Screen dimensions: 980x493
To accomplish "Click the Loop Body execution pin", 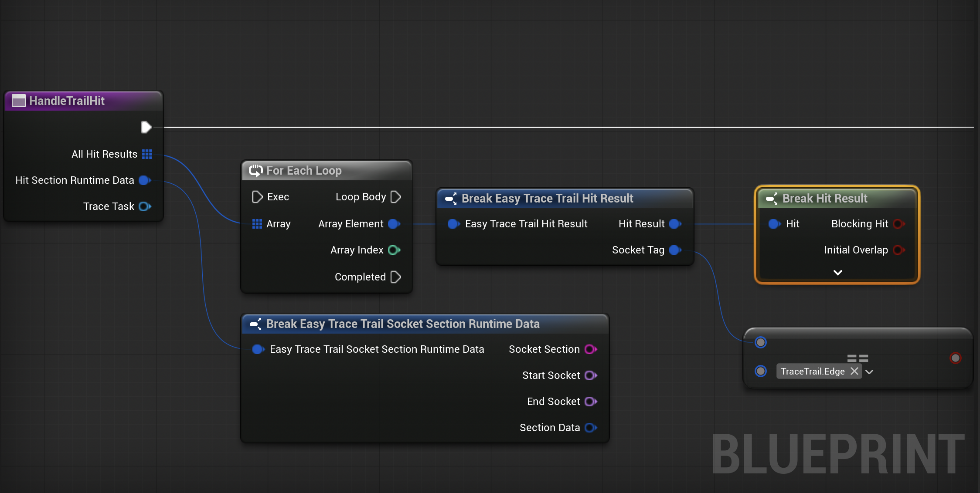I will [x=396, y=197].
